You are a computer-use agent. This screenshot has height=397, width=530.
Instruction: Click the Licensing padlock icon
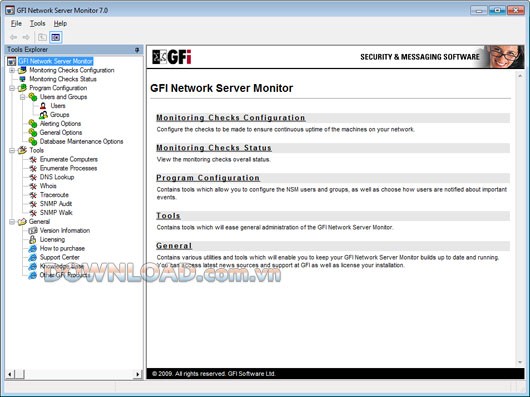(x=33, y=239)
